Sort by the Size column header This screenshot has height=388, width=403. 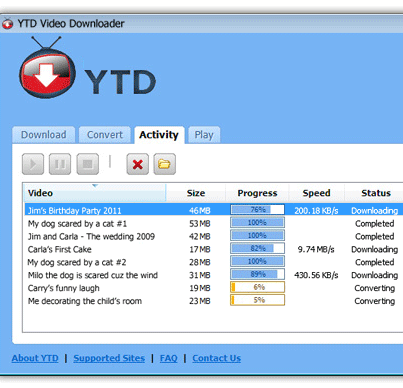coord(196,193)
